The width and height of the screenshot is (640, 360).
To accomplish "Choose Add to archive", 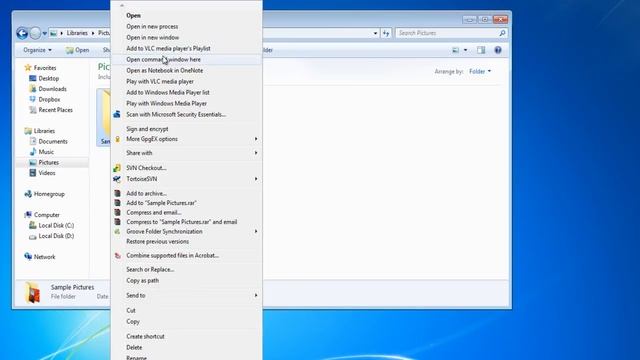I will [187, 193].
